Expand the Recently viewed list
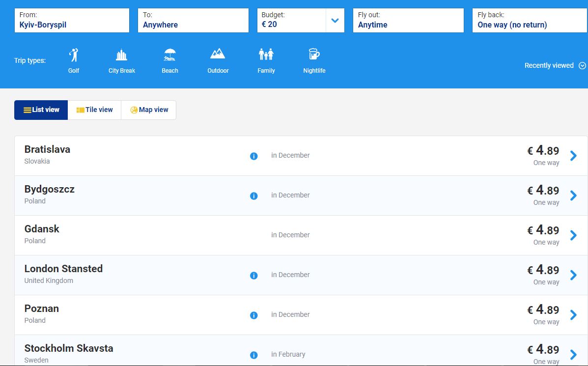This screenshot has width=588, height=366. pos(555,65)
